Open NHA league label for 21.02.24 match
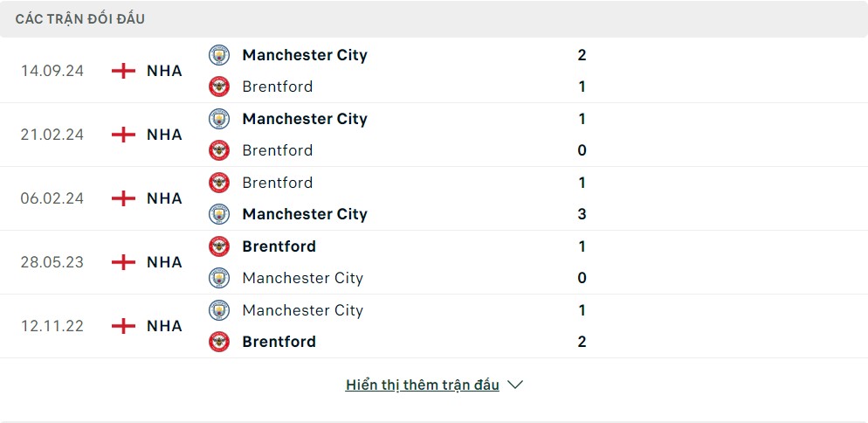Image resolution: width=868 pixels, height=423 pixels. 164,135
